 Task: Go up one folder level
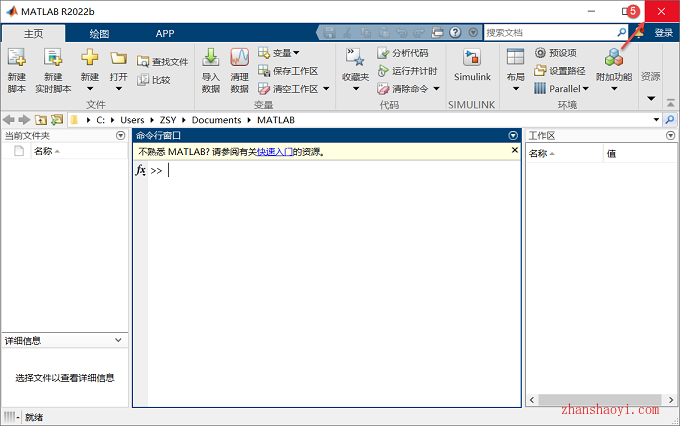click(41, 120)
